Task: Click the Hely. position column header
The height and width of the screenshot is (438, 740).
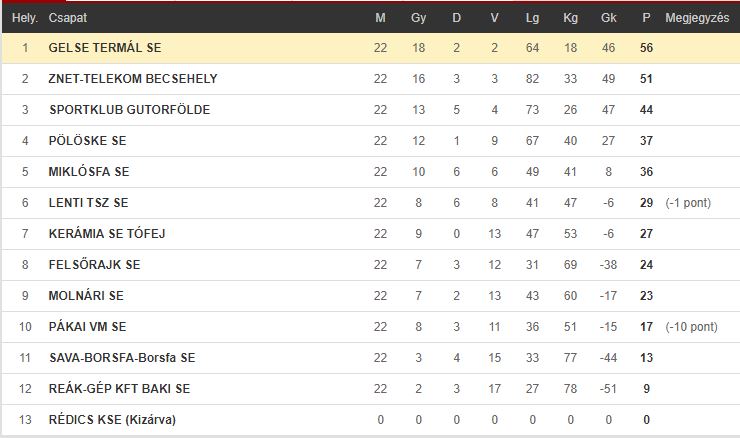Action: pyautogui.click(x=25, y=18)
